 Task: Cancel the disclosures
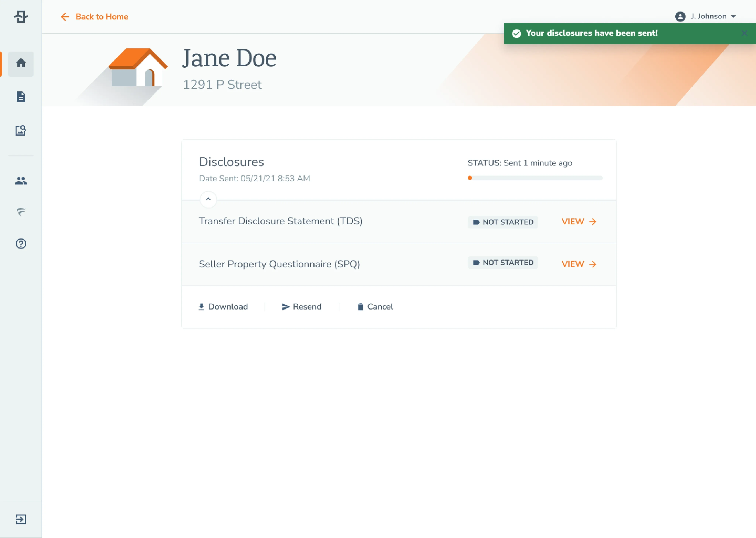click(375, 307)
